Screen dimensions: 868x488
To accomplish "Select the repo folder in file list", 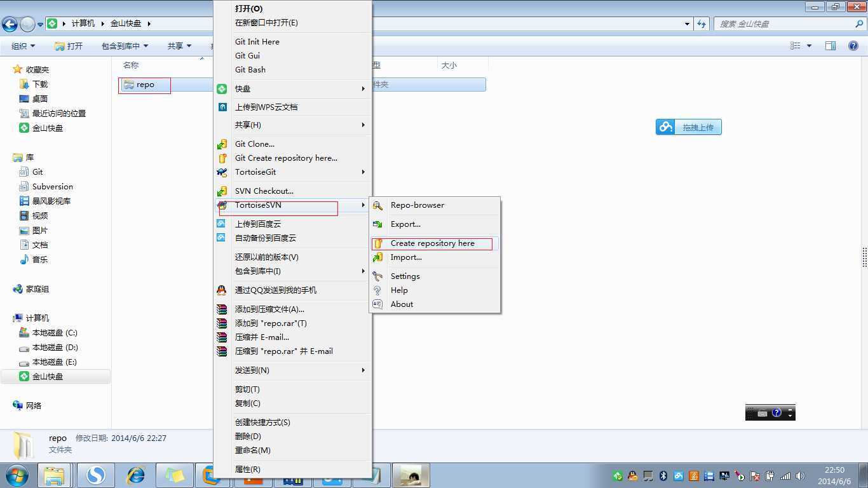I will pyautogui.click(x=146, y=85).
